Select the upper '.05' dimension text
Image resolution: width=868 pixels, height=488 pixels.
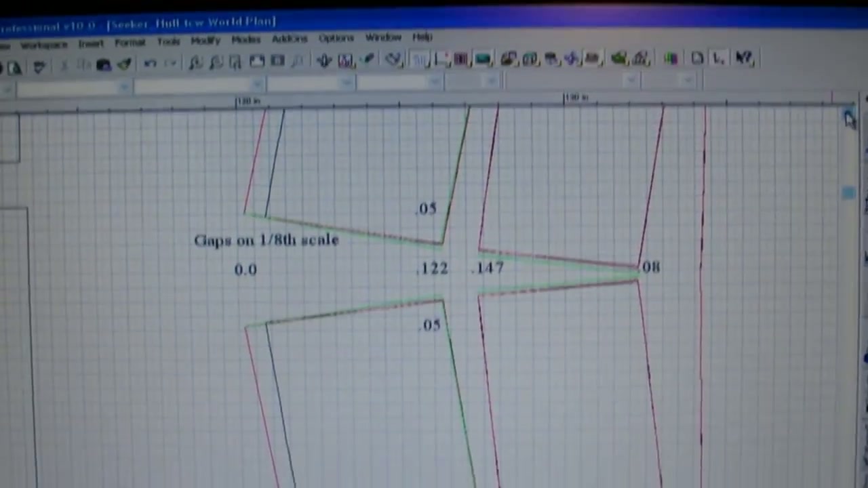click(427, 209)
